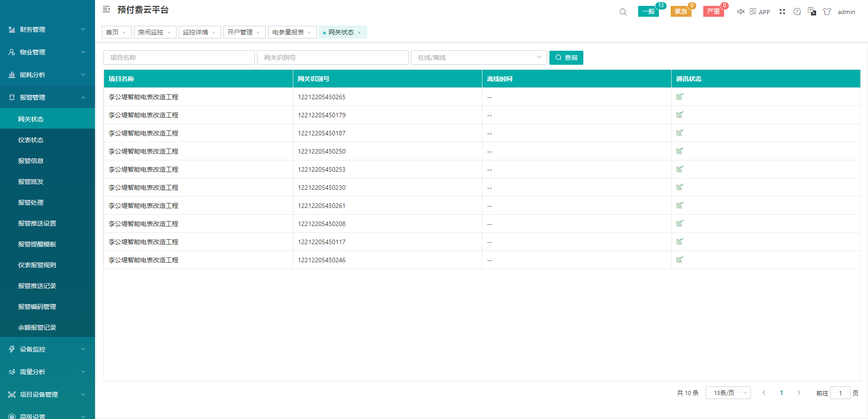Click signal icon for gateway 12212205450230

coord(679,187)
